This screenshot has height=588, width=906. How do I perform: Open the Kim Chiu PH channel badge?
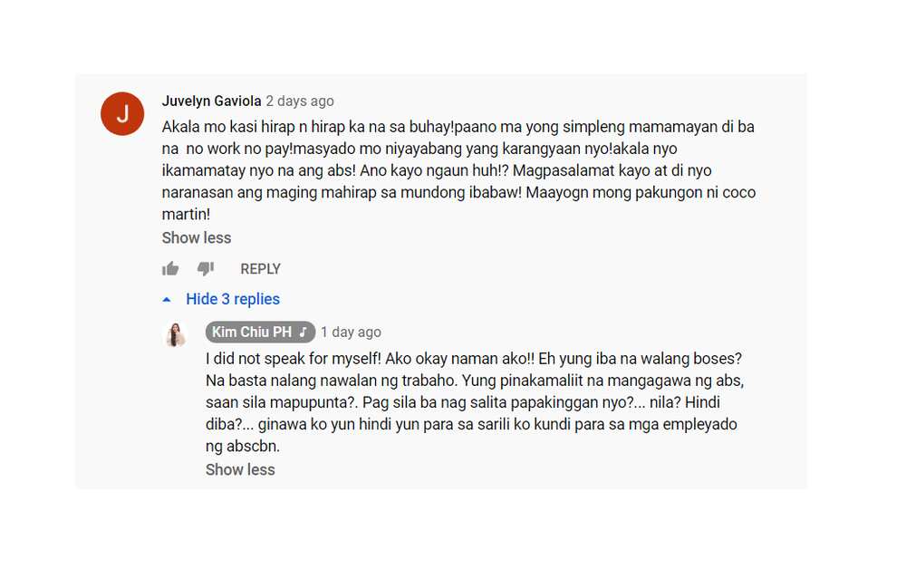coord(261,333)
